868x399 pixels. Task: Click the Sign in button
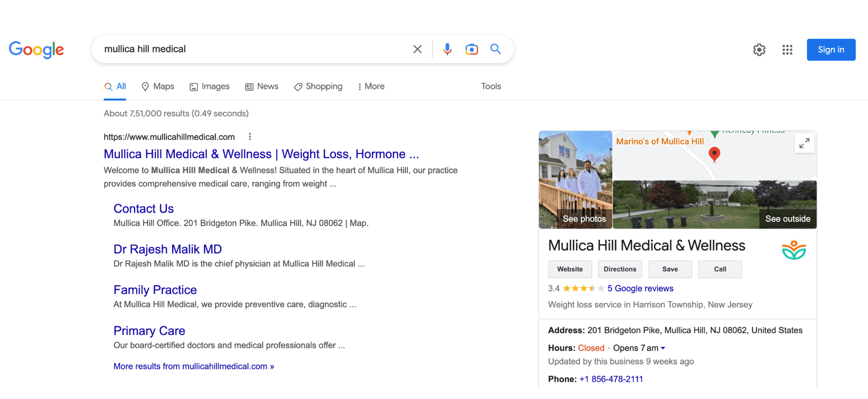831,50
